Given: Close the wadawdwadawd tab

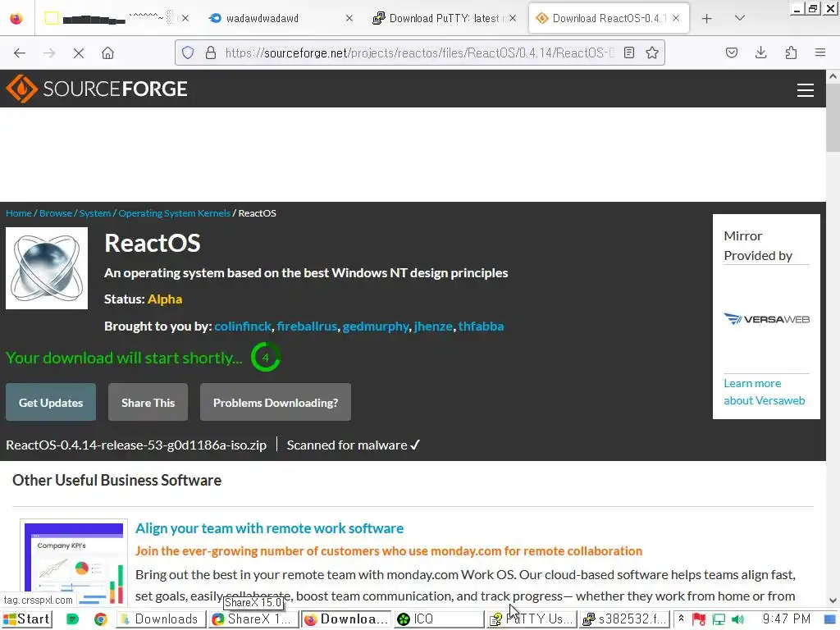Looking at the screenshot, I should click(349, 18).
